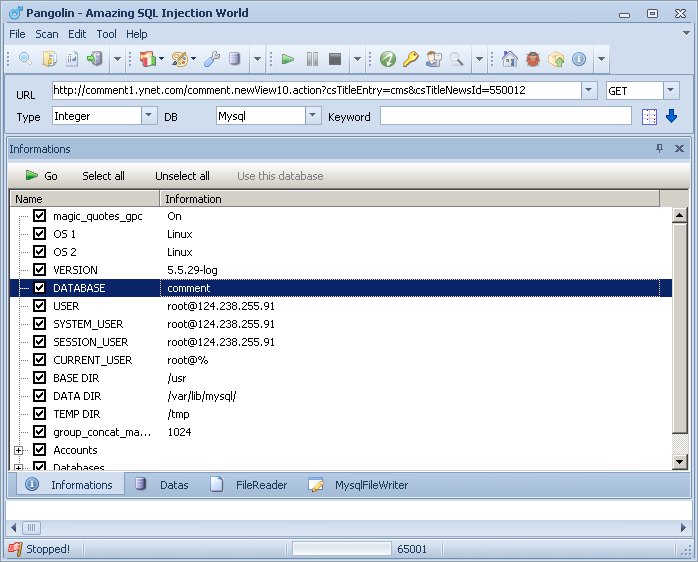
Task: Uncheck the DATABASE checkbox
Action: click(x=40, y=288)
